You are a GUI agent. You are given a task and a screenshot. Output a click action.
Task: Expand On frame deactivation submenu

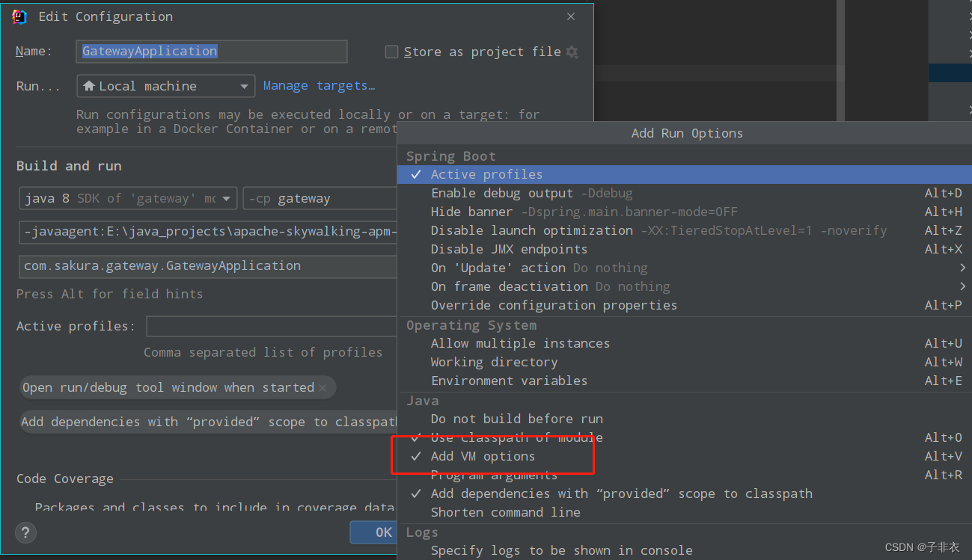(685, 286)
